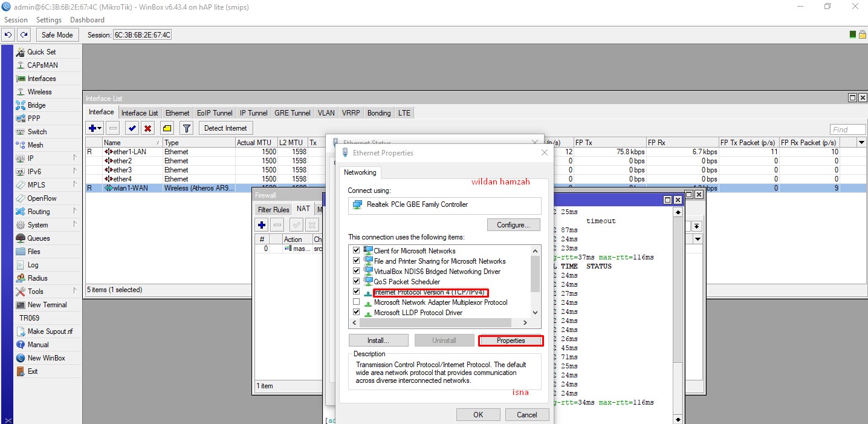Viewport: 868px width, 424px height.
Task: Disable selected interface with red X icon
Action: (147, 128)
